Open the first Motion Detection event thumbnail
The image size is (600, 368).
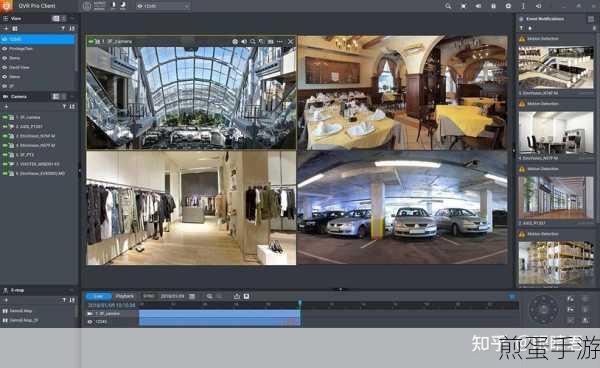pyautogui.click(x=556, y=67)
